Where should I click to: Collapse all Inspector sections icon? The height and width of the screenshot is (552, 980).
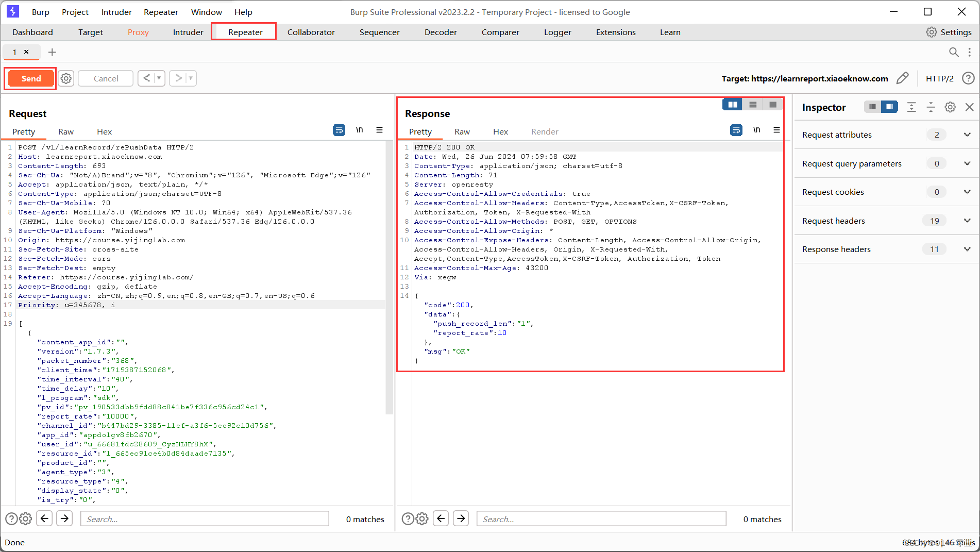[931, 107]
